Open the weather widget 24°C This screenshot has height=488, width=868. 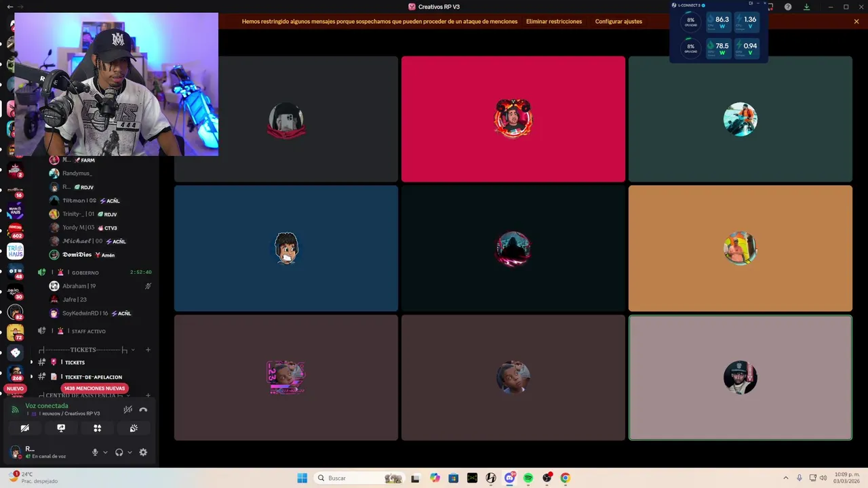tap(33, 478)
